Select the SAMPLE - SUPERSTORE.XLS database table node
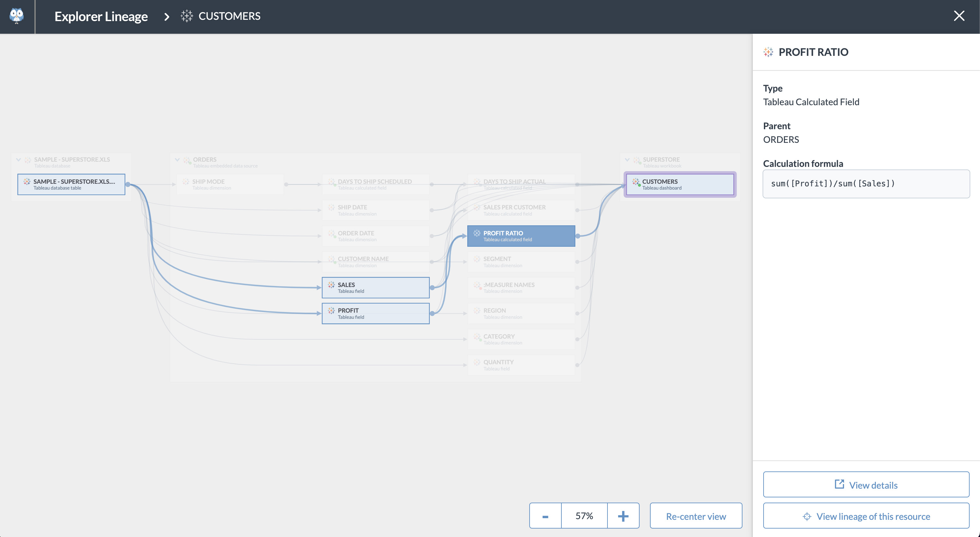Image resolution: width=980 pixels, height=537 pixels. pos(71,185)
